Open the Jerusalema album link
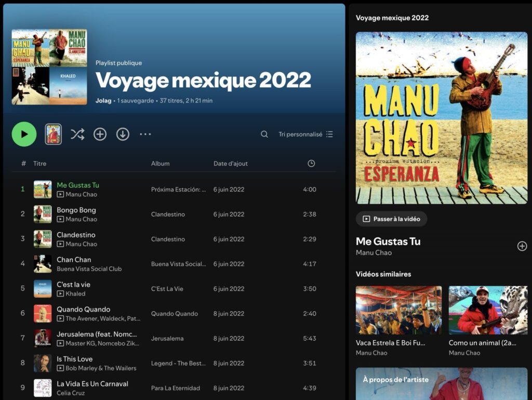532x400 pixels. click(167, 338)
